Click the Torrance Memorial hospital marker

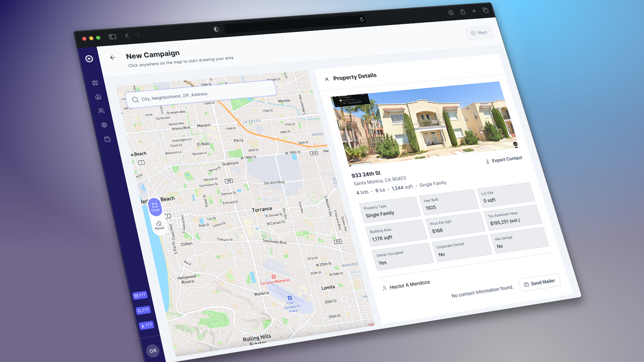[x=274, y=277]
